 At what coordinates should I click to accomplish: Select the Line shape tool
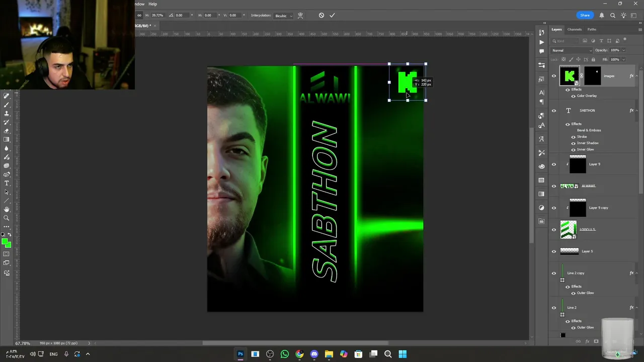[x=7, y=201]
